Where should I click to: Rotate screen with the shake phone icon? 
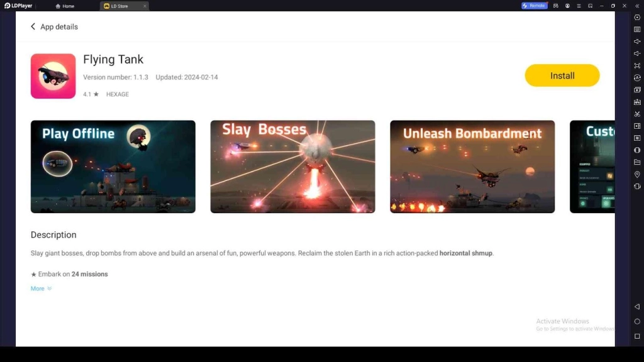tap(637, 186)
